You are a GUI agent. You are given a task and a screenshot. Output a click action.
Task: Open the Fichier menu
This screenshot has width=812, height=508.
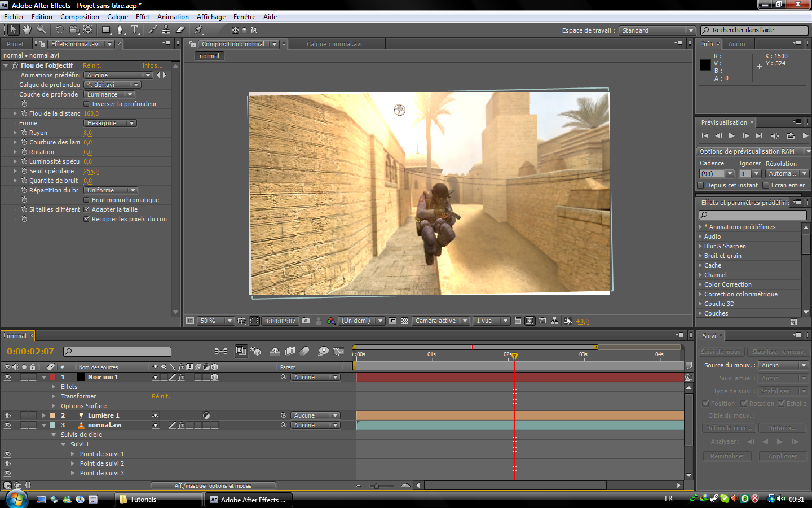(x=14, y=17)
